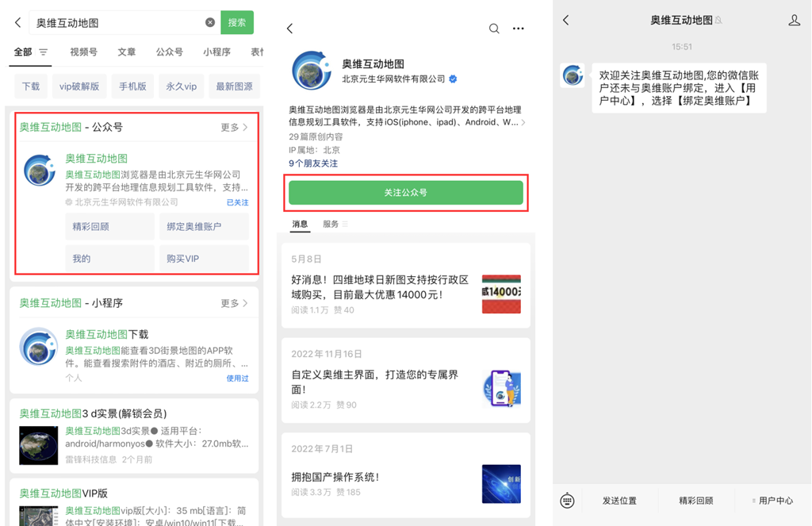Expand the account description text
Image resolution: width=812 pixels, height=526 pixels.
523,123
